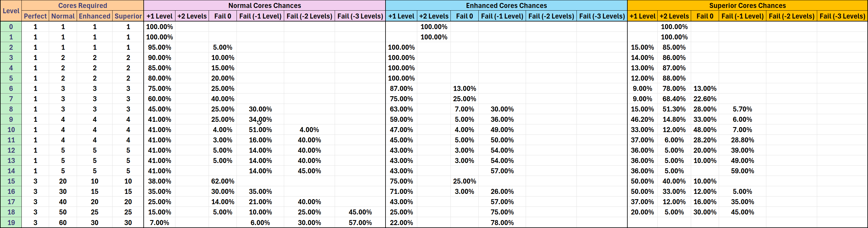
Task: Click the Normal Cores Chances header
Action: 264,5
